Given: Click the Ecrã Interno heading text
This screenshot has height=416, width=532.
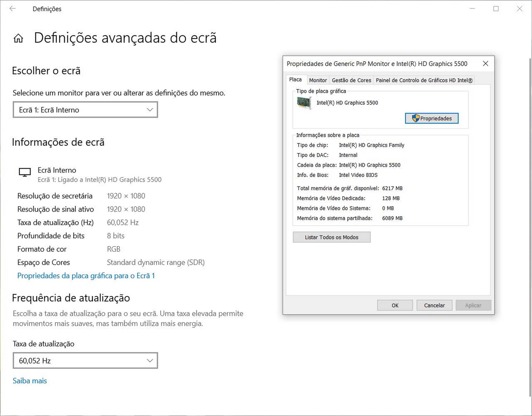Looking at the screenshot, I should 57,170.
